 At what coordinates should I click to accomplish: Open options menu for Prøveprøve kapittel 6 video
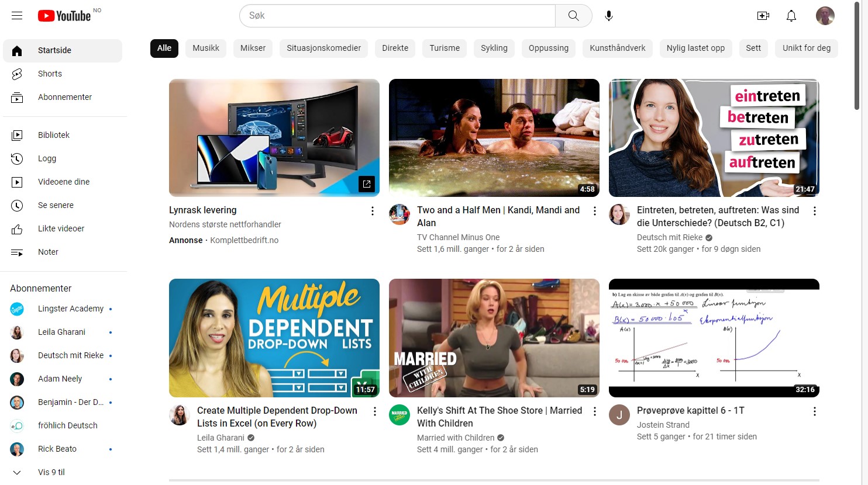tap(815, 411)
